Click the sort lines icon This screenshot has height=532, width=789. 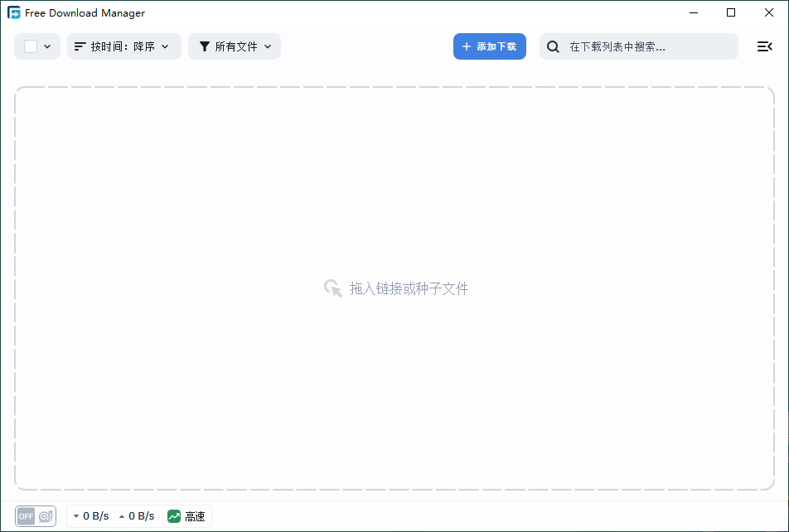pos(80,46)
